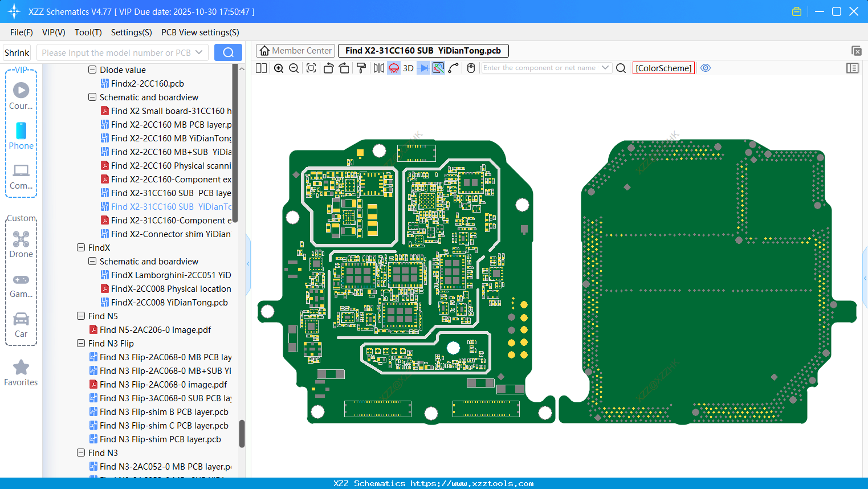
Task: Click the yellow gift icon in title bar
Action: point(797,11)
